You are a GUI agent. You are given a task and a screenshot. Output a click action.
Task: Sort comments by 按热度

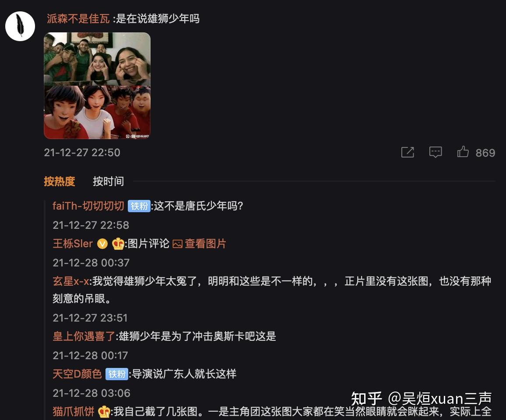click(x=60, y=181)
